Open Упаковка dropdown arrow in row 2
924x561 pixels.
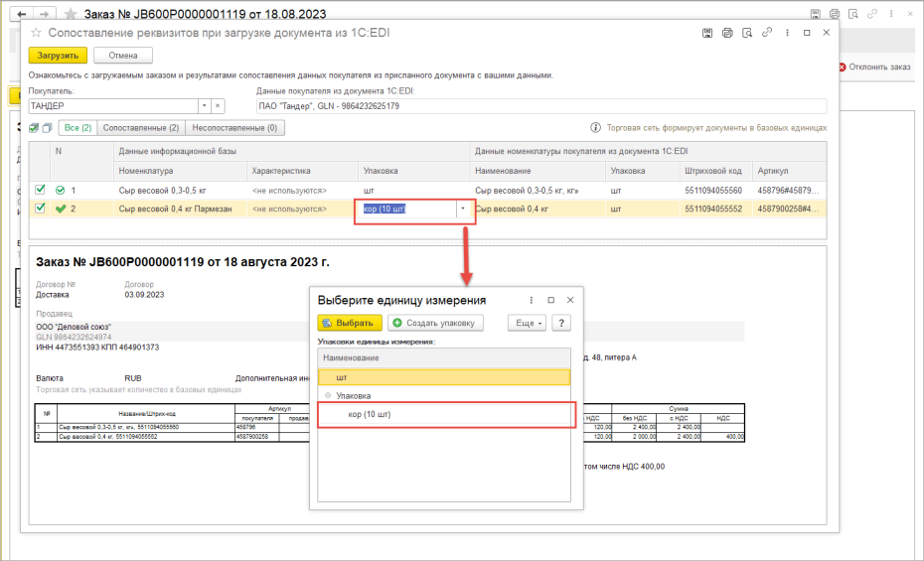[463, 209]
